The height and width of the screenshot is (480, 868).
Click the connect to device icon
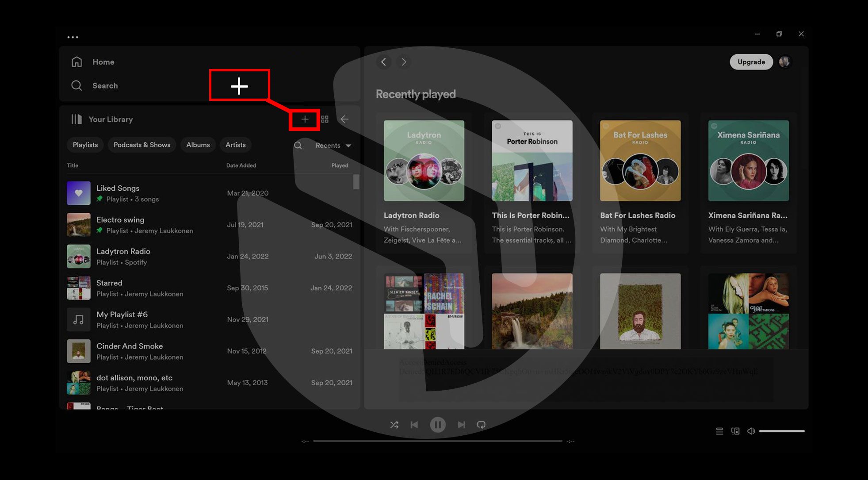[x=734, y=431]
